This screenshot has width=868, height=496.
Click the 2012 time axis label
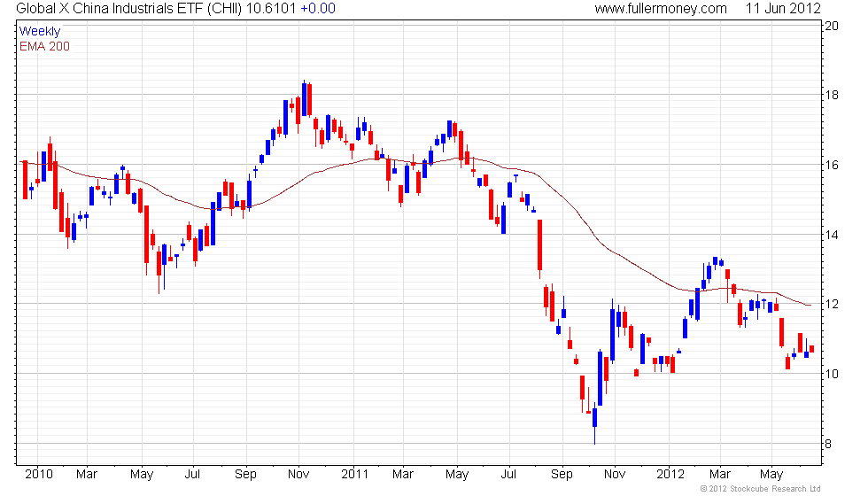click(x=670, y=475)
